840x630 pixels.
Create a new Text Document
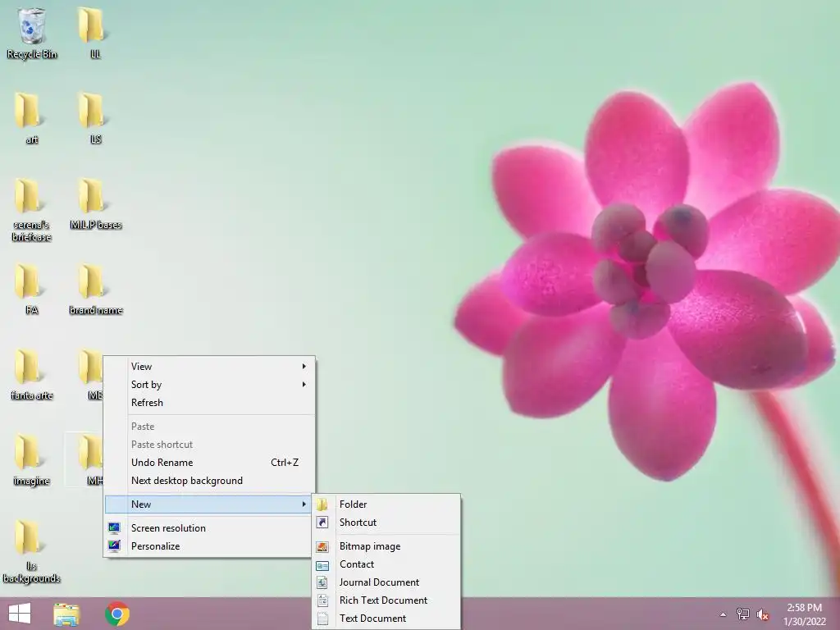[386, 619]
